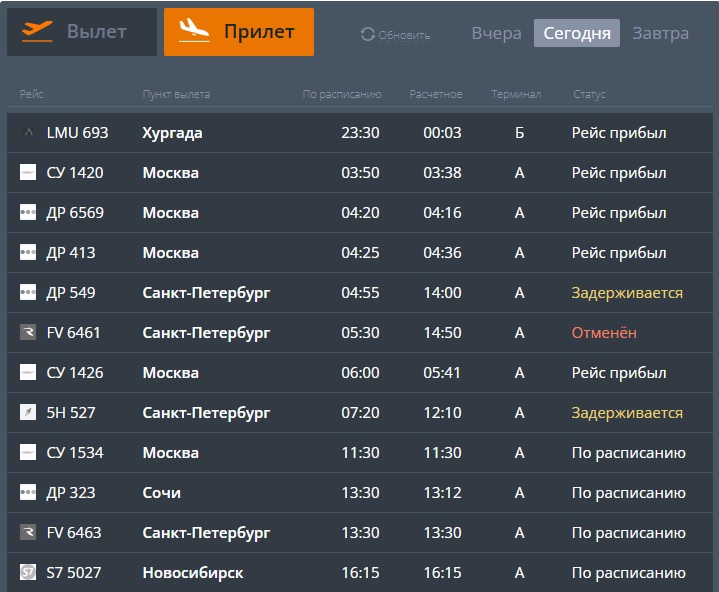Click airline logo beside 5Н 527
This screenshot has width=719, height=592.
(28, 412)
